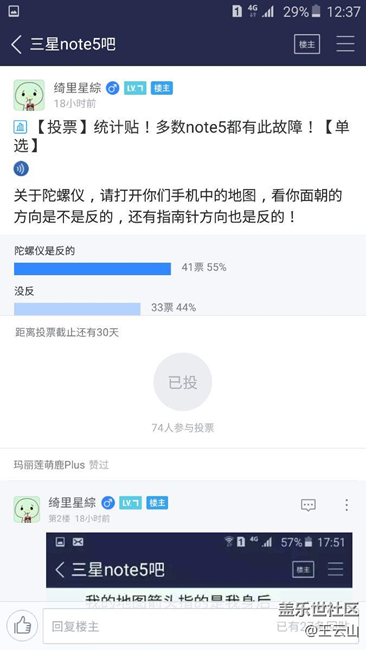Tap the blue voice audio icon under the title
This screenshot has width=366, height=650.
click(x=21, y=168)
